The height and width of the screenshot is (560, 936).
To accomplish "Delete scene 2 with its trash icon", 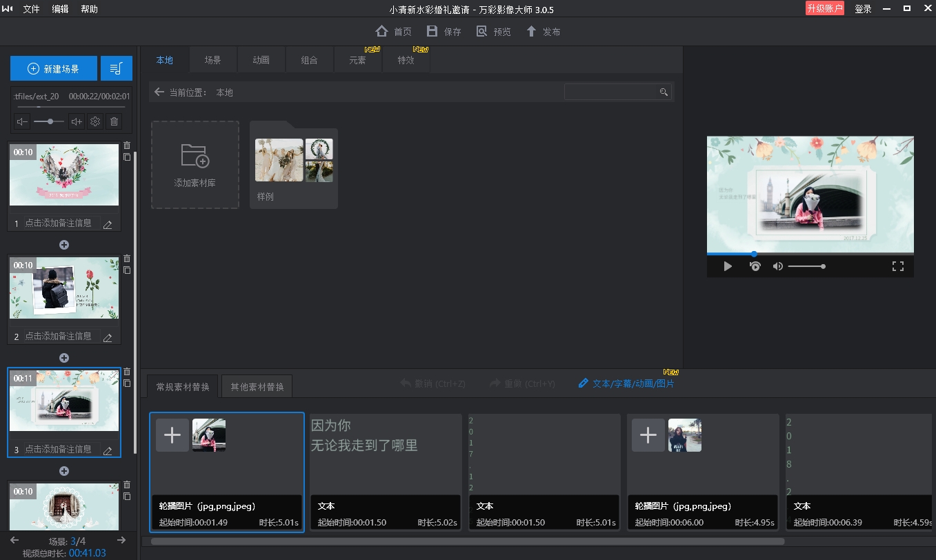I will (x=127, y=259).
